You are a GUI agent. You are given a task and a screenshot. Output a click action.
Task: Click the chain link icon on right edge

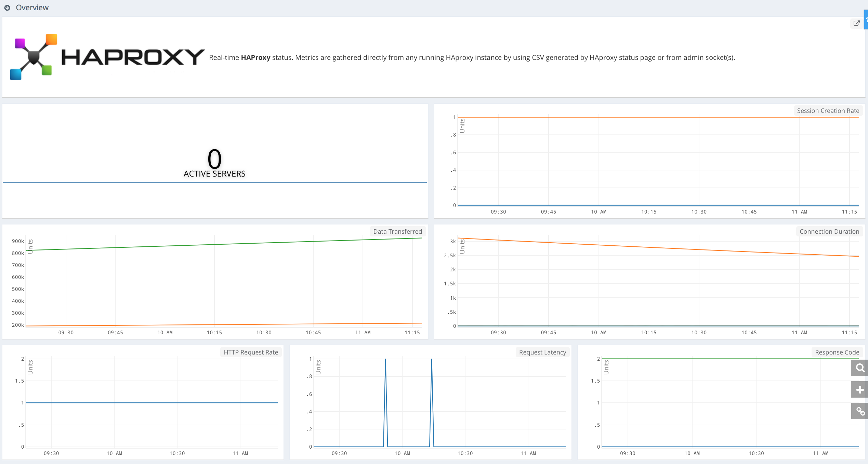click(860, 411)
